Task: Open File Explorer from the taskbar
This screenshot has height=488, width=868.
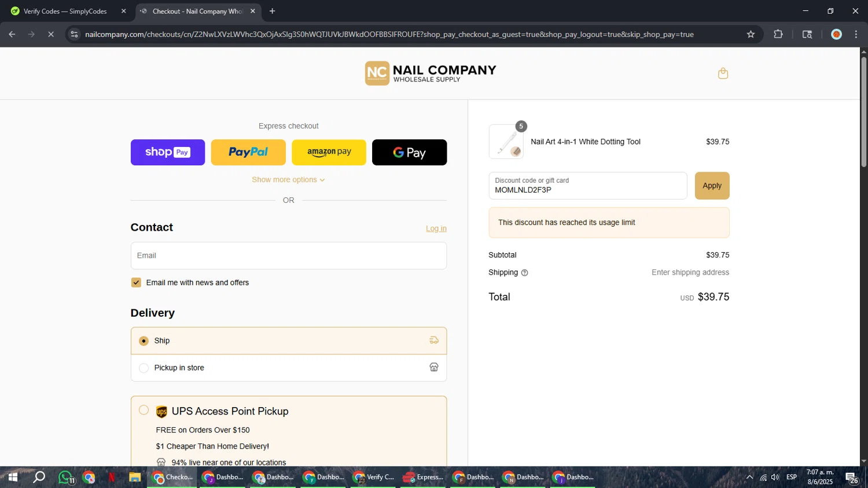Action: coord(135,478)
